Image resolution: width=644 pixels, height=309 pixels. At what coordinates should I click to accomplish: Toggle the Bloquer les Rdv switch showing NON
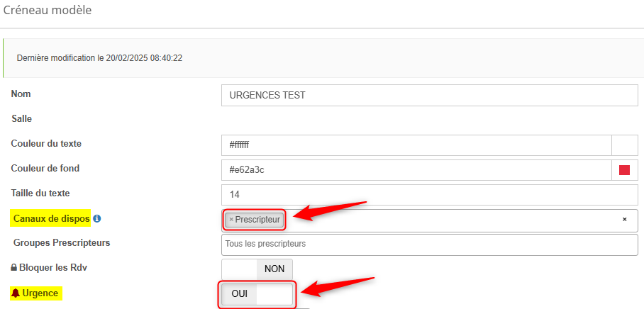click(x=257, y=269)
